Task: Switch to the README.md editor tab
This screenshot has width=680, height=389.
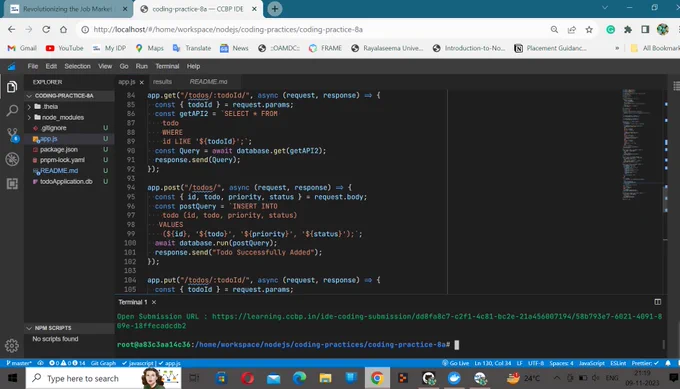Action: point(208,82)
